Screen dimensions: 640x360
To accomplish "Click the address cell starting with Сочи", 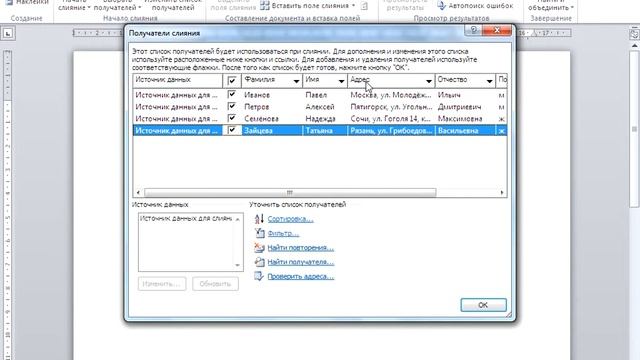I will [391, 118].
